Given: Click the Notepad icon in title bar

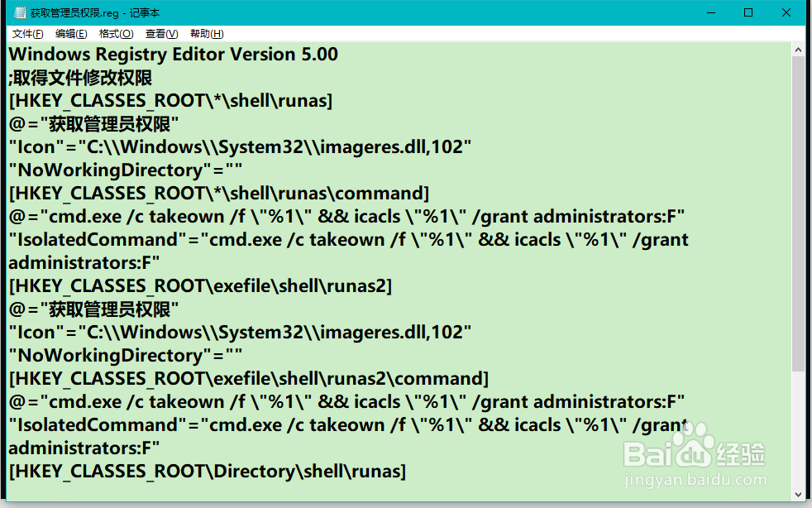Looking at the screenshot, I should click(20, 12).
